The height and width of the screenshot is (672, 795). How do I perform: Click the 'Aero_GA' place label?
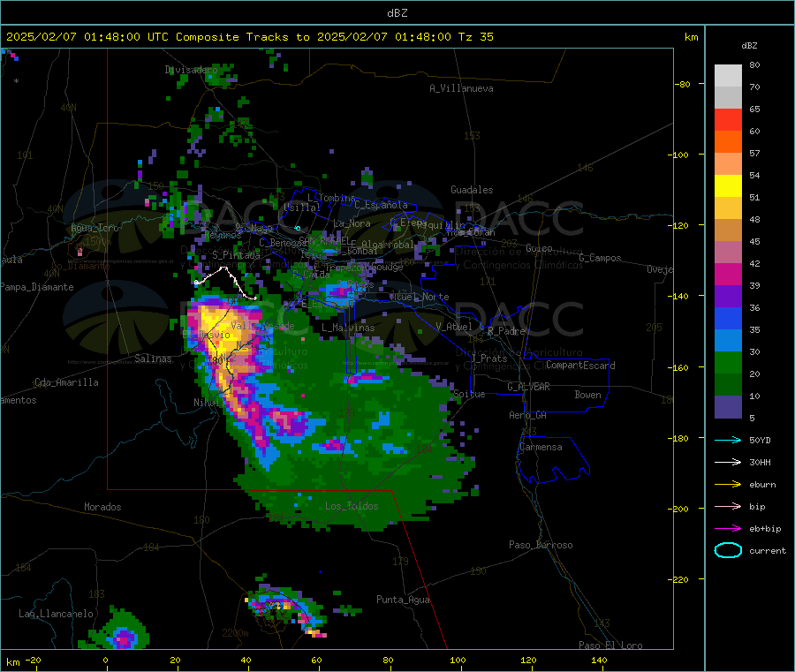527,416
